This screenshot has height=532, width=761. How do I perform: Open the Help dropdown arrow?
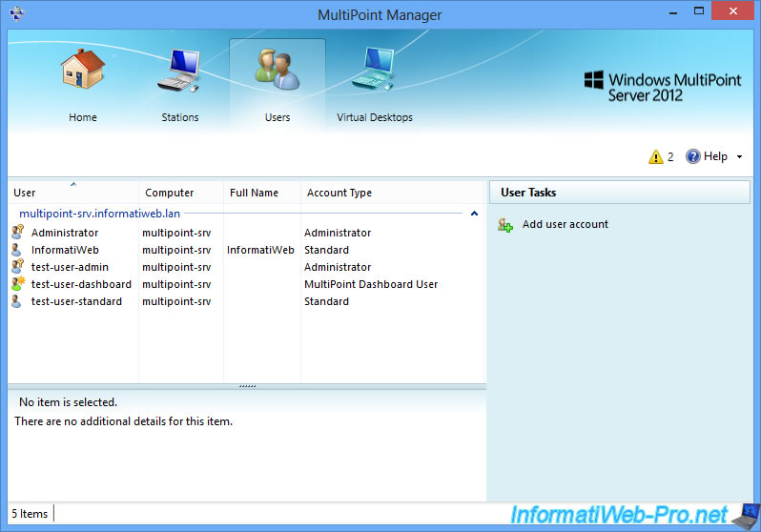click(739, 157)
